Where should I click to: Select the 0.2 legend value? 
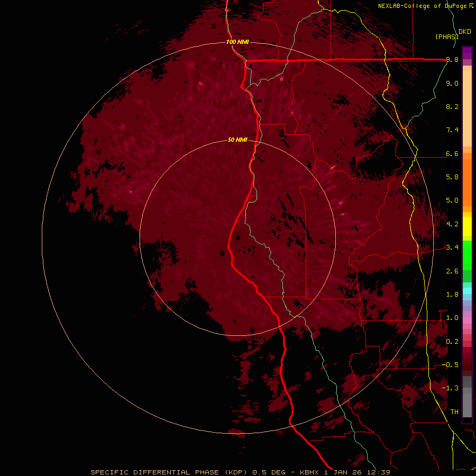tap(452, 342)
